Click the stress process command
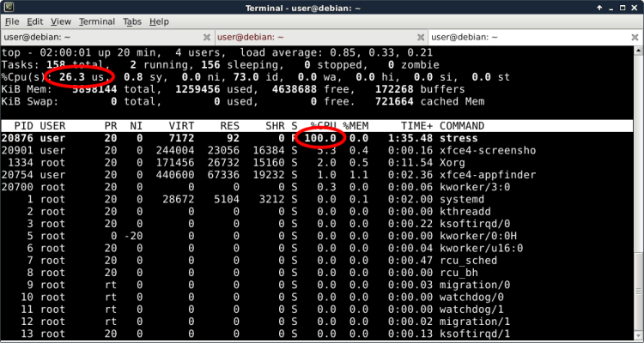 pyautogui.click(x=459, y=138)
